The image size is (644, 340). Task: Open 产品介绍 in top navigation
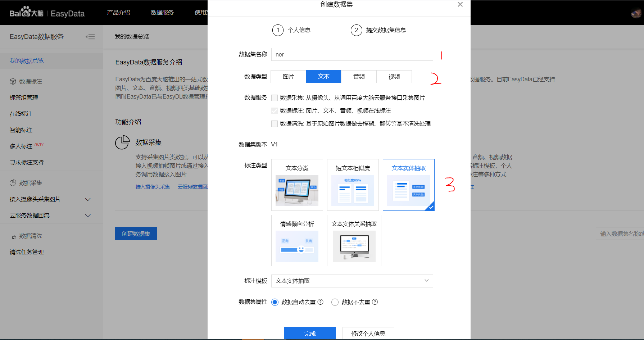(118, 13)
